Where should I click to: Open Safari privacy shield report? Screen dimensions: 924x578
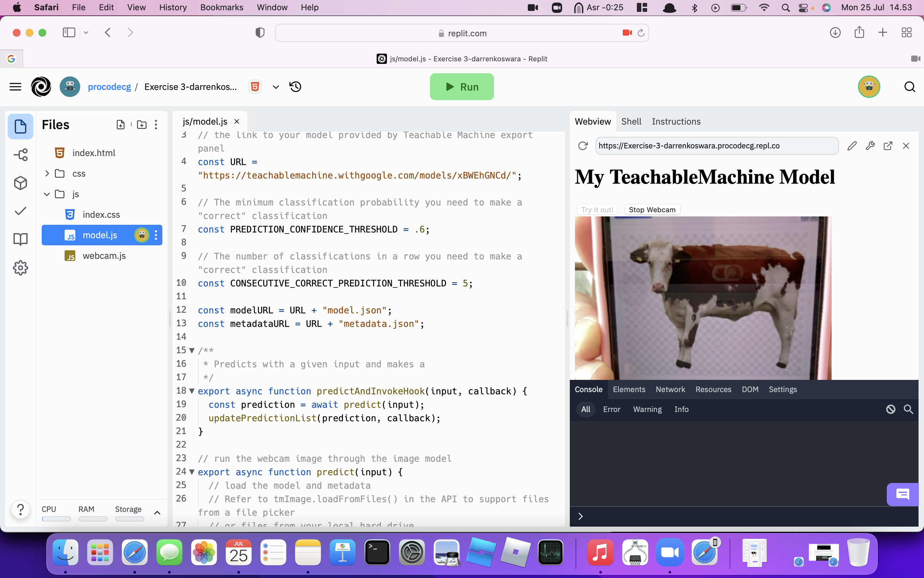click(260, 33)
